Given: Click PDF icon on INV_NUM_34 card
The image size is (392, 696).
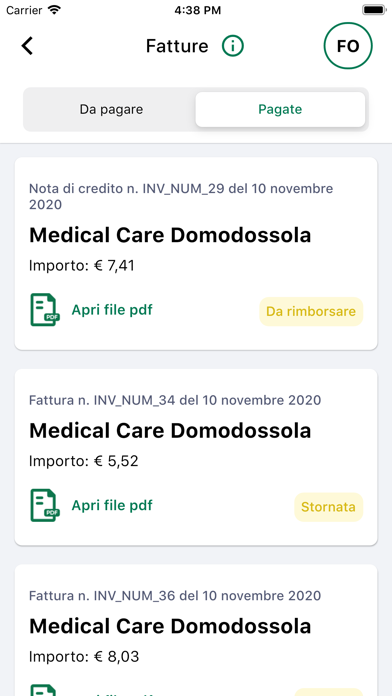Looking at the screenshot, I should click(45, 505).
